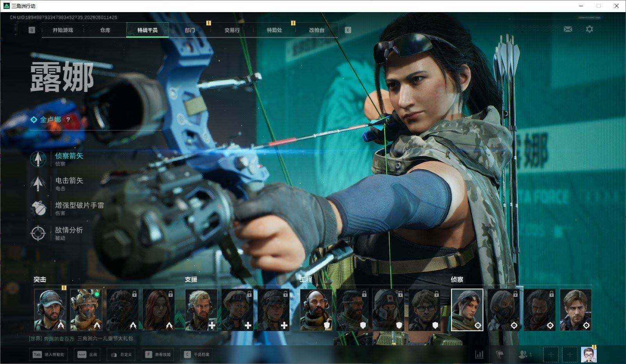Select the 特战干员 tab
Image resolution: width=626 pixels, height=364 pixels.
[x=147, y=30]
